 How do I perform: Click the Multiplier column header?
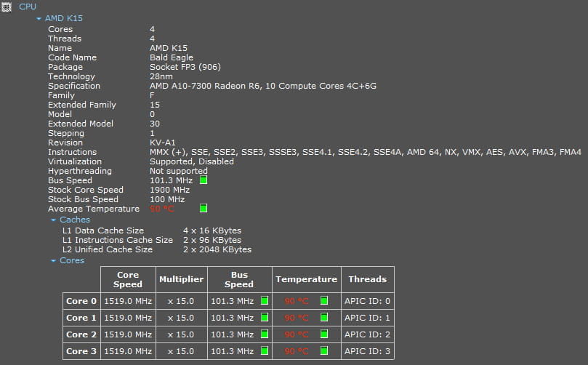[x=181, y=279]
